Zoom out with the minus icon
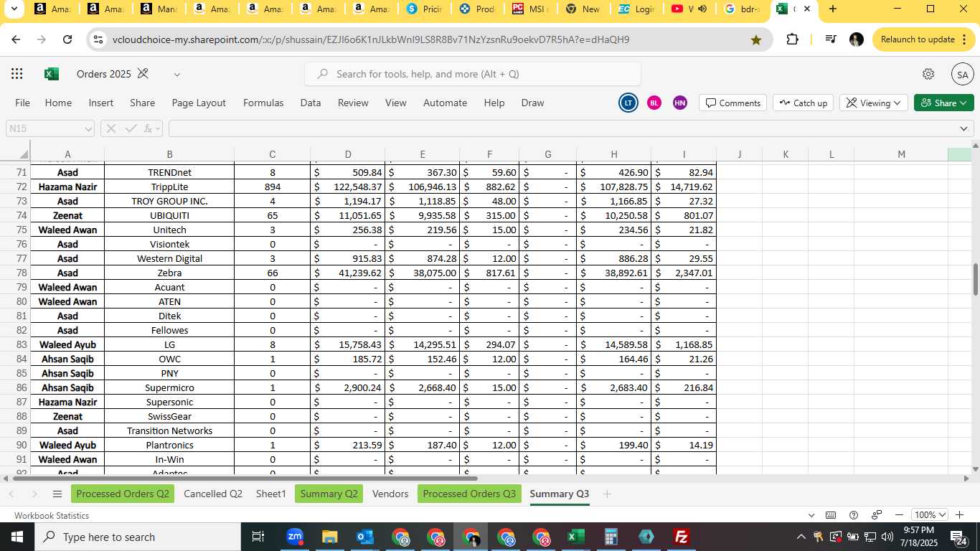The image size is (980, 551). click(x=899, y=515)
